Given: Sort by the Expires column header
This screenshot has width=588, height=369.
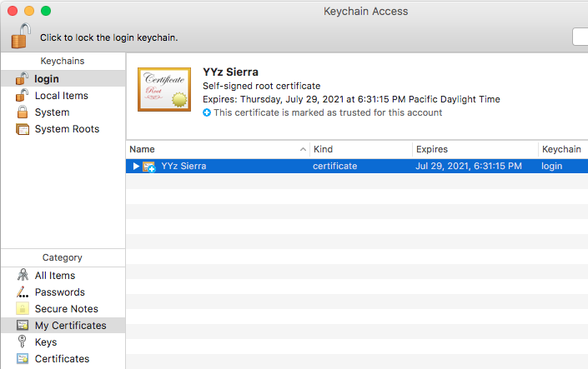Looking at the screenshot, I should tap(432, 149).
